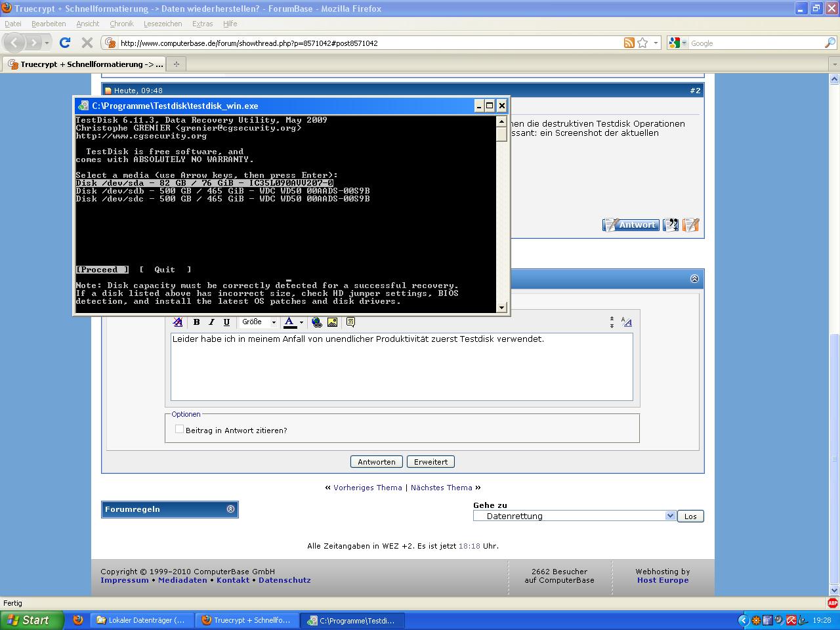Click the quick reply icon beside multi-quote
This screenshot has width=840, height=630.
(x=690, y=224)
